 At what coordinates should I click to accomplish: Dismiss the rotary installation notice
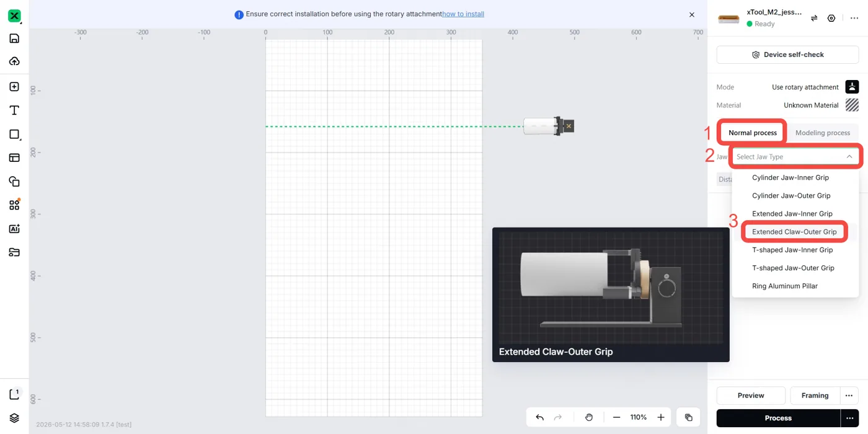point(692,14)
